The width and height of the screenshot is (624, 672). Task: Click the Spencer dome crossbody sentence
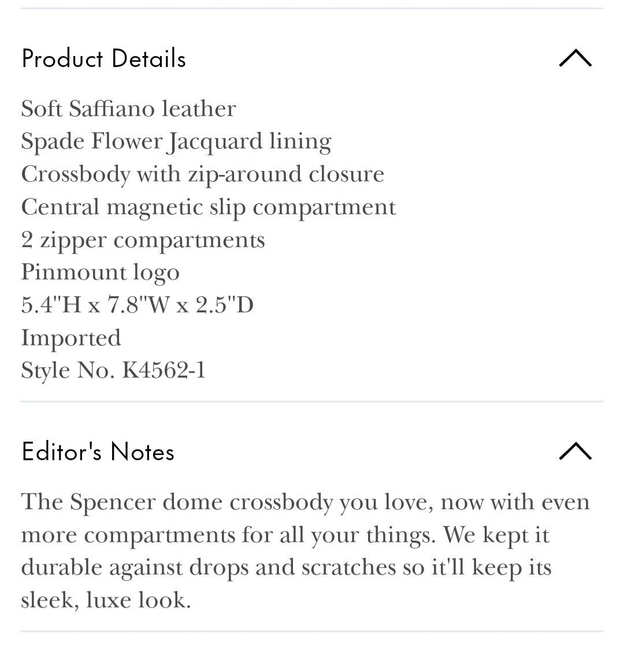[x=305, y=502]
